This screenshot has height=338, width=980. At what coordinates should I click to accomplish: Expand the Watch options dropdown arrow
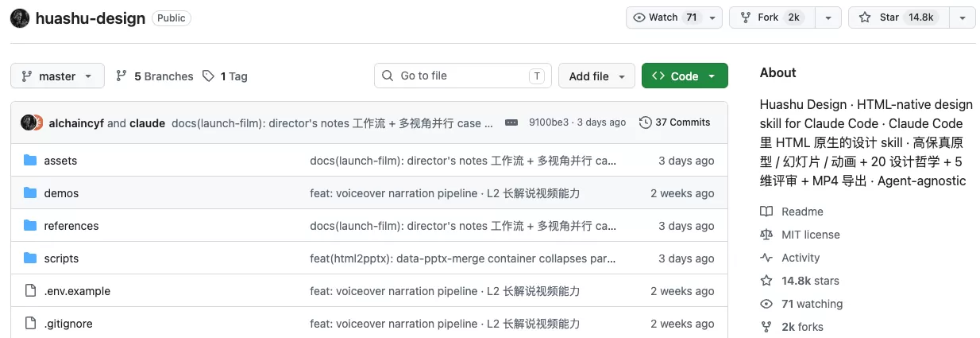(712, 17)
